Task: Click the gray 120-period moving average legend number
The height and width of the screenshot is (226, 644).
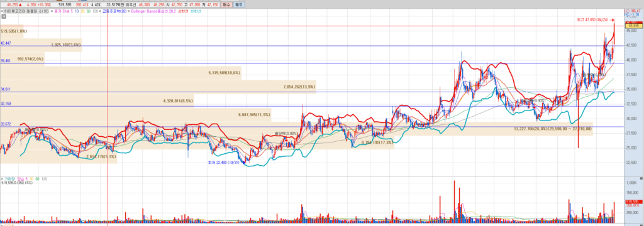Action: pyautogui.click(x=96, y=11)
